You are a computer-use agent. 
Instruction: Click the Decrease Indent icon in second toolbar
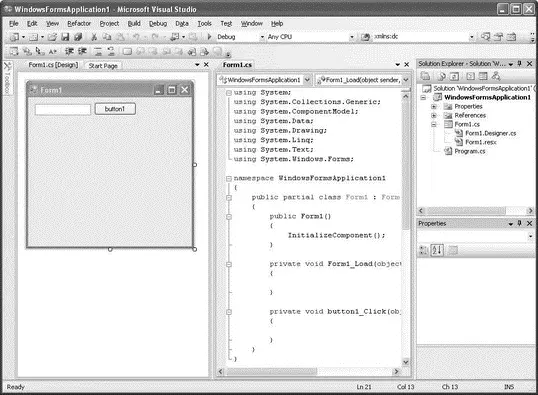pyautogui.click(x=69, y=51)
